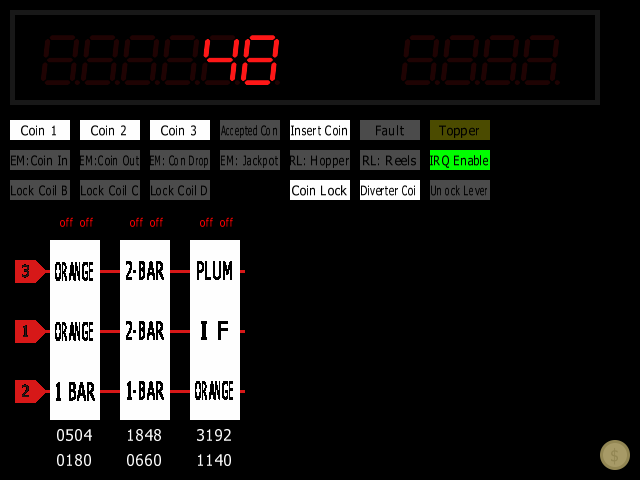Toggle the green IRQ Enable lamp
The image size is (640, 480).
tap(460, 160)
